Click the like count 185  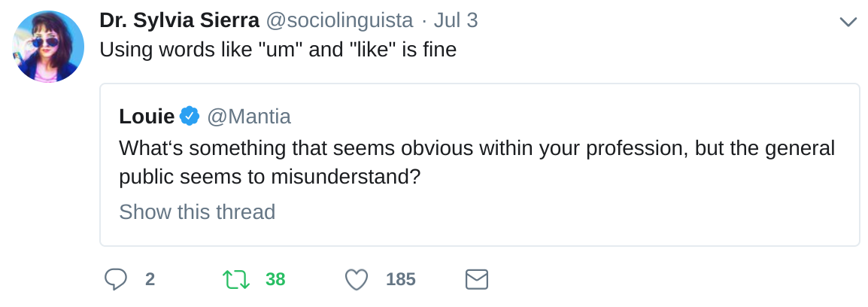click(400, 280)
